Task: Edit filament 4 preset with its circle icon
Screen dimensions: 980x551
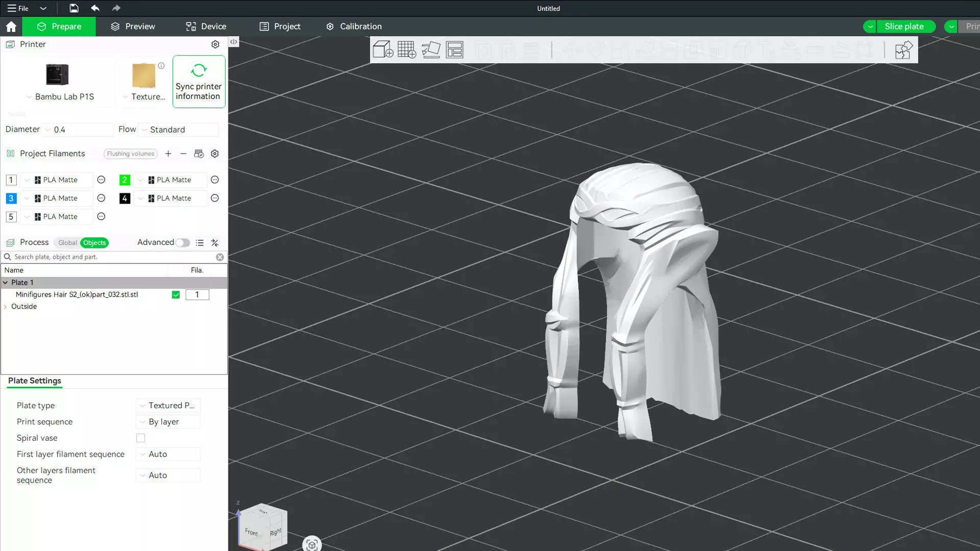Action: [x=215, y=198]
